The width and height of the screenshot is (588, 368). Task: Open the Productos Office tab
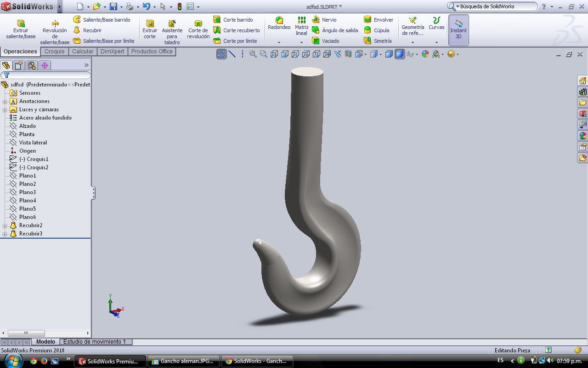click(152, 52)
